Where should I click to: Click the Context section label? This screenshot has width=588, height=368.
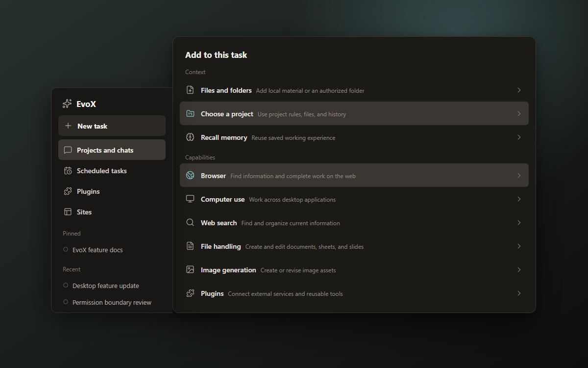[196, 72]
